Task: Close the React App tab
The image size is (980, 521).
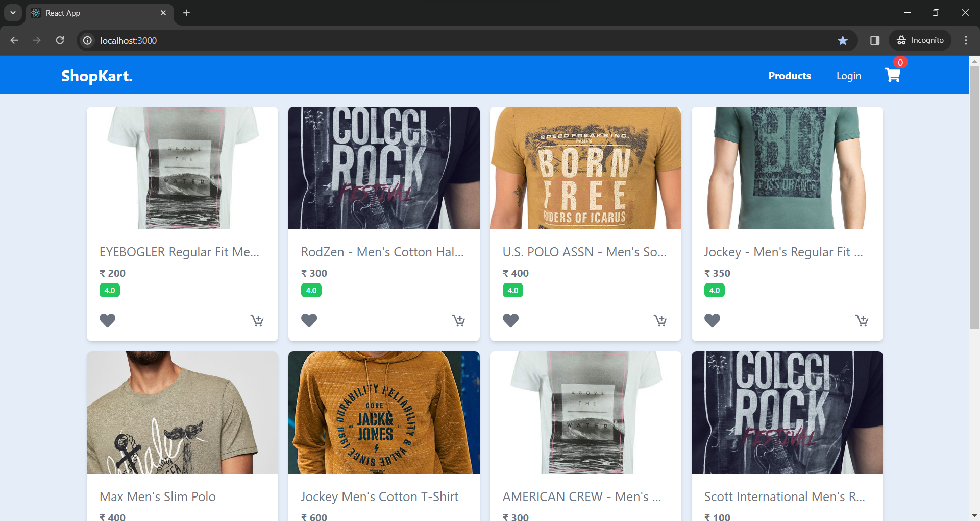Action: click(x=163, y=13)
